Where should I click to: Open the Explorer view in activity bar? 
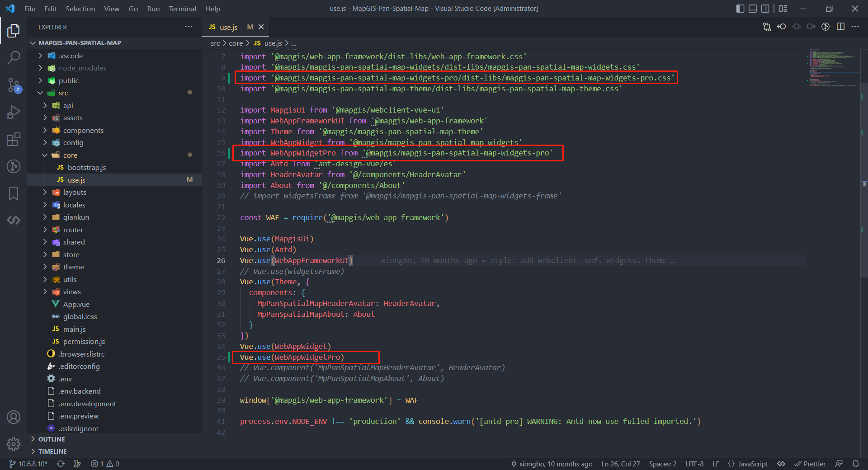(x=14, y=31)
